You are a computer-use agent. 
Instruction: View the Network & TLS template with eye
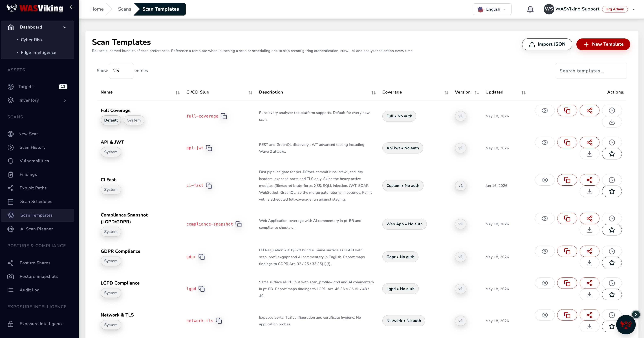click(545, 315)
